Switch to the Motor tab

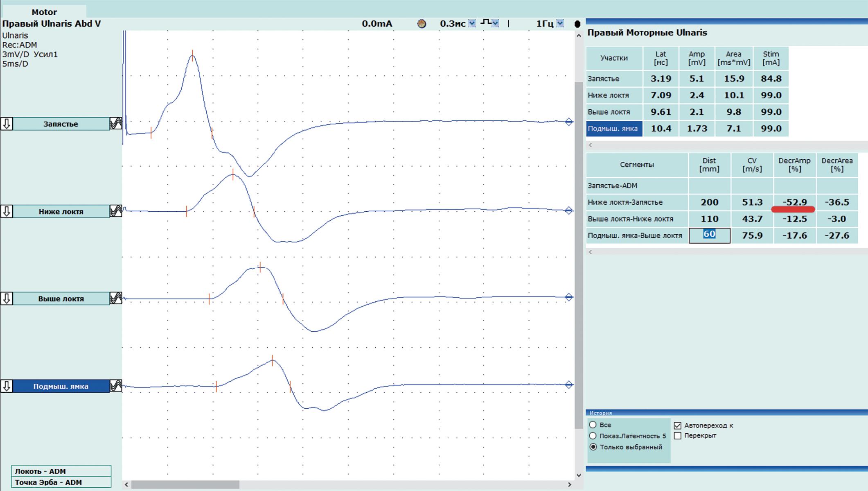pos(44,12)
